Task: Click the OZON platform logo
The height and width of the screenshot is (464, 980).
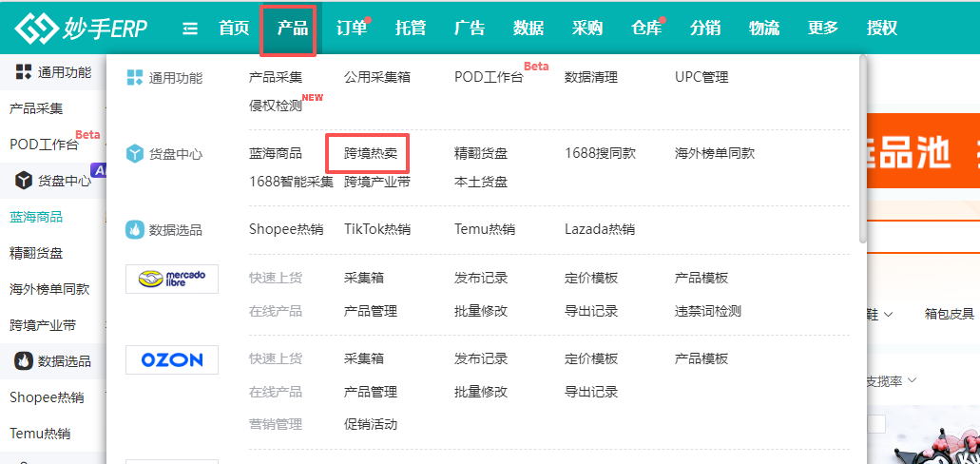Action: tap(172, 359)
